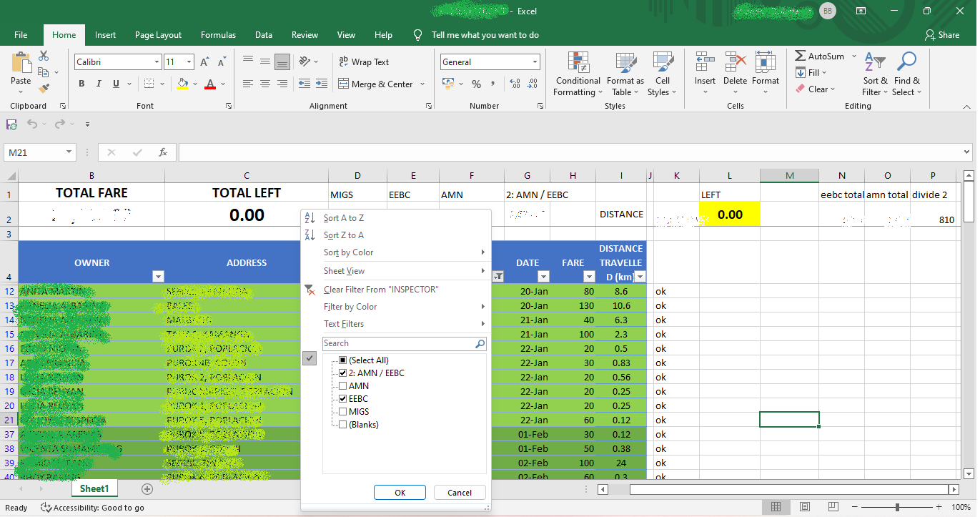This screenshot has width=980, height=517.
Task: Click the Fill button in Editing group
Action: pyautogui.click(x=811, y=72)
